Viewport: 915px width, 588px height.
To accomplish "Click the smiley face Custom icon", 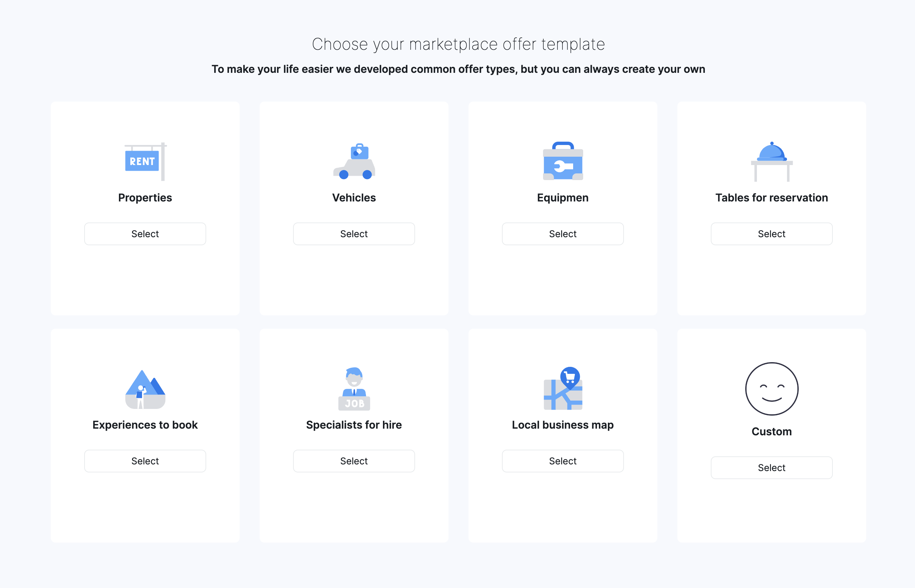I will (771, 389).
